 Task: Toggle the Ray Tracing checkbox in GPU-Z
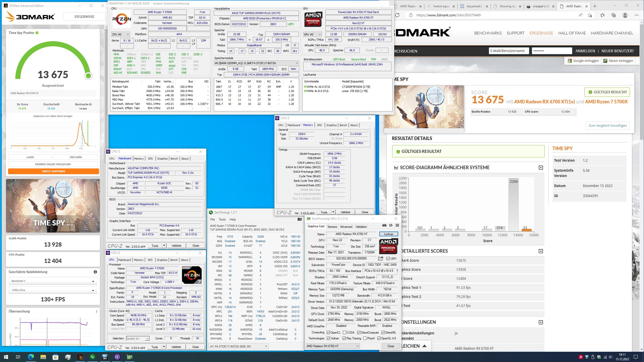pos(344,338)
